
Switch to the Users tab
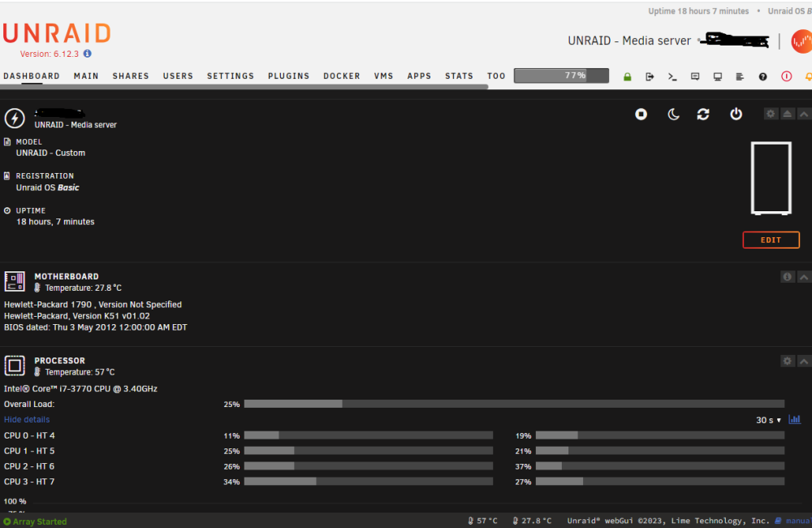pos(178,76)
